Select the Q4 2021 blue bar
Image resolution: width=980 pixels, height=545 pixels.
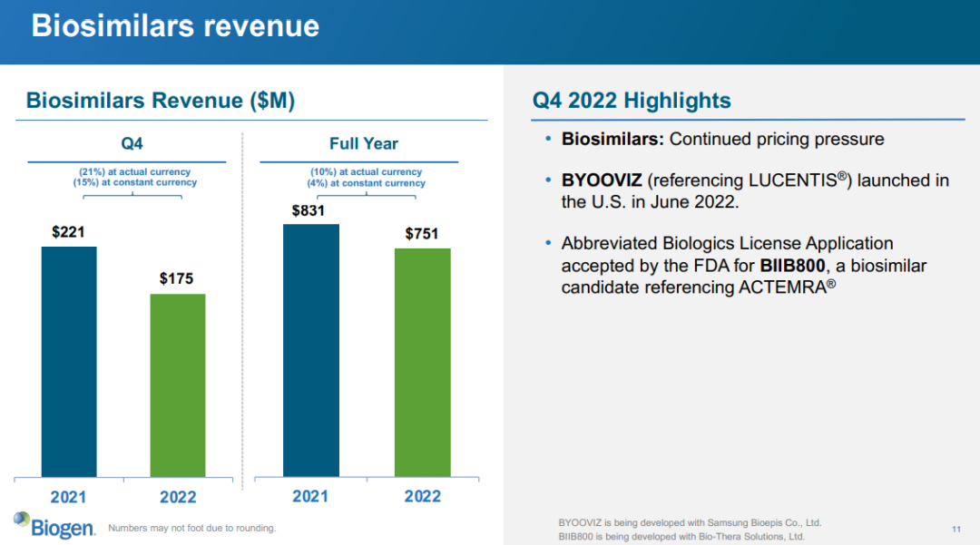tap(69, 361)
